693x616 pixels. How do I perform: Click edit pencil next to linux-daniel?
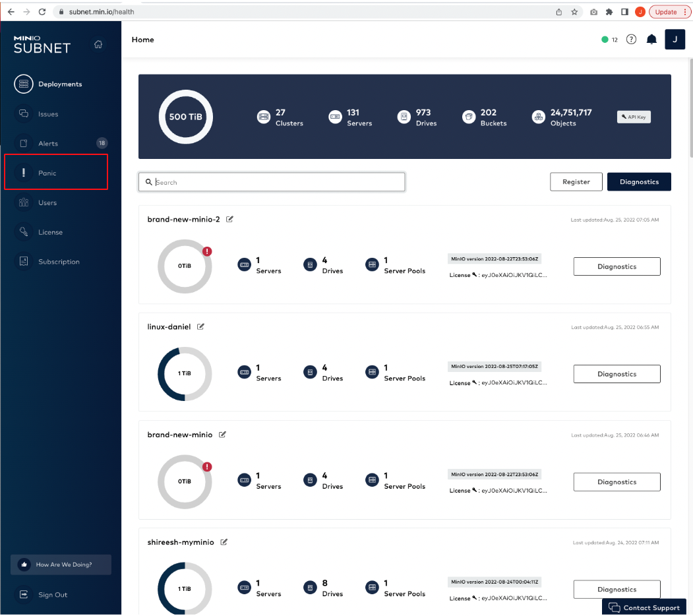(200, 326)
